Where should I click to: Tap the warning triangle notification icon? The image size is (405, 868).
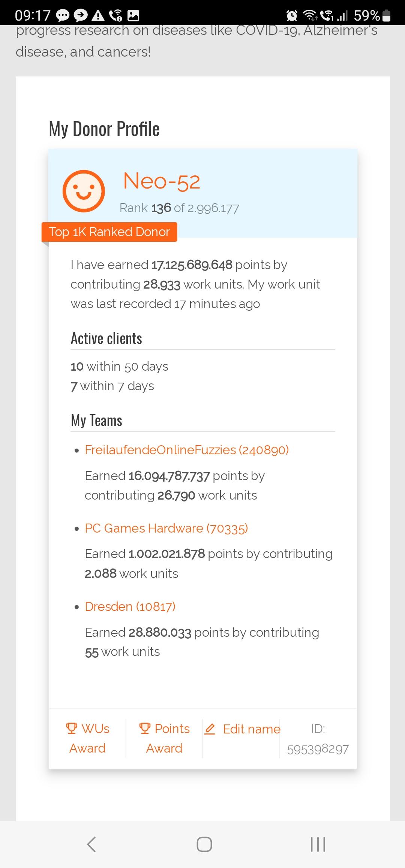pos(98,15)
